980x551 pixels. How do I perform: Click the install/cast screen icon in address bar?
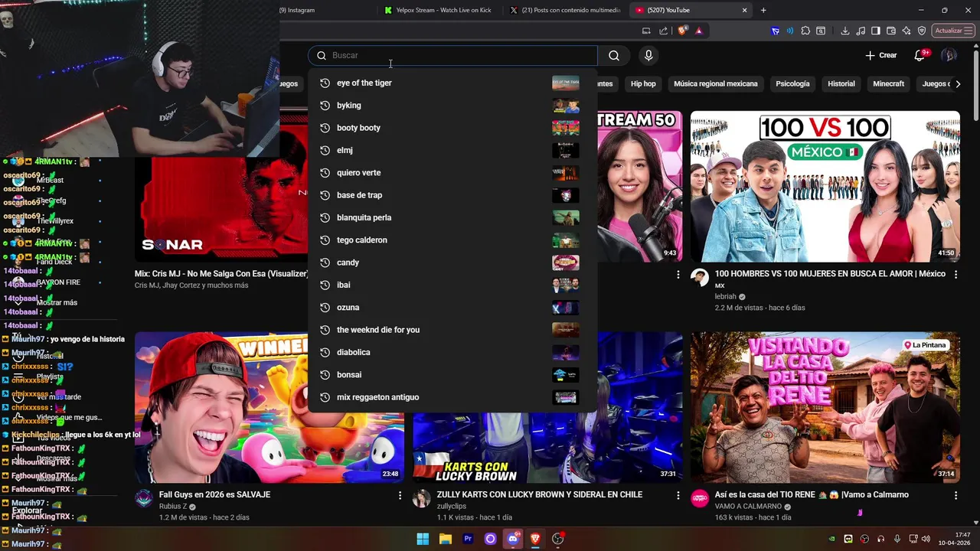(x=646, y=31)
